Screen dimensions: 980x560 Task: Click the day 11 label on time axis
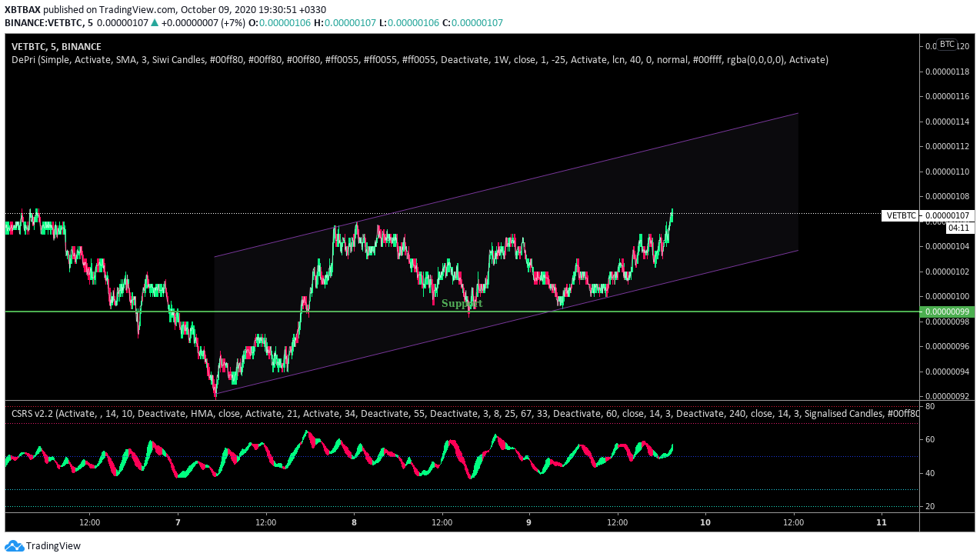[x=882, y=522]
